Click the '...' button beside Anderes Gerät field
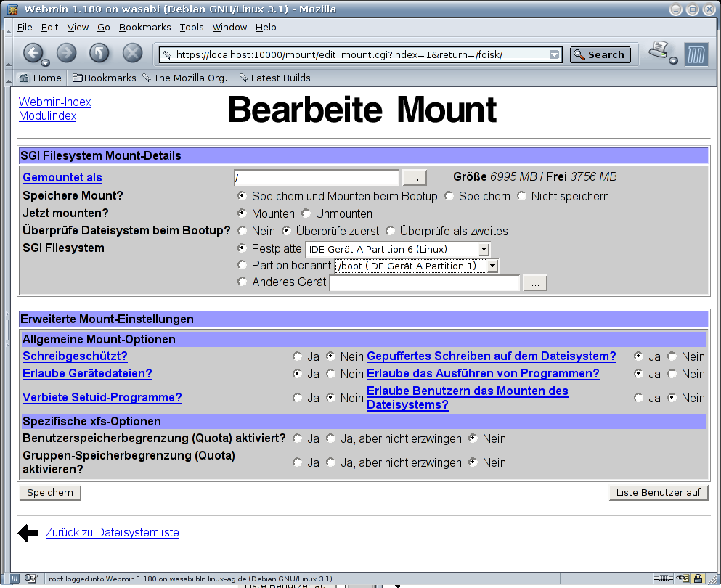The width and height of the screenshot is (721, 588). point(535,283)
